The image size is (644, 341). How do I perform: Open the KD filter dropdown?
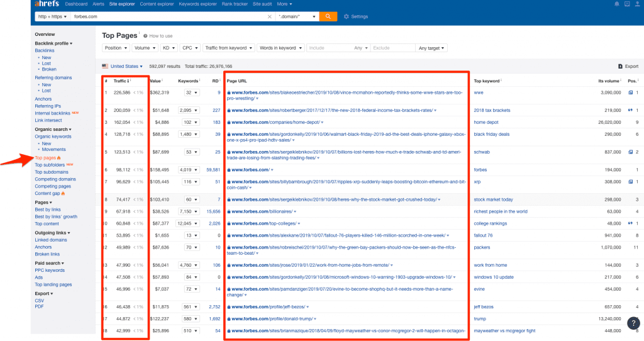click(169, 48)
